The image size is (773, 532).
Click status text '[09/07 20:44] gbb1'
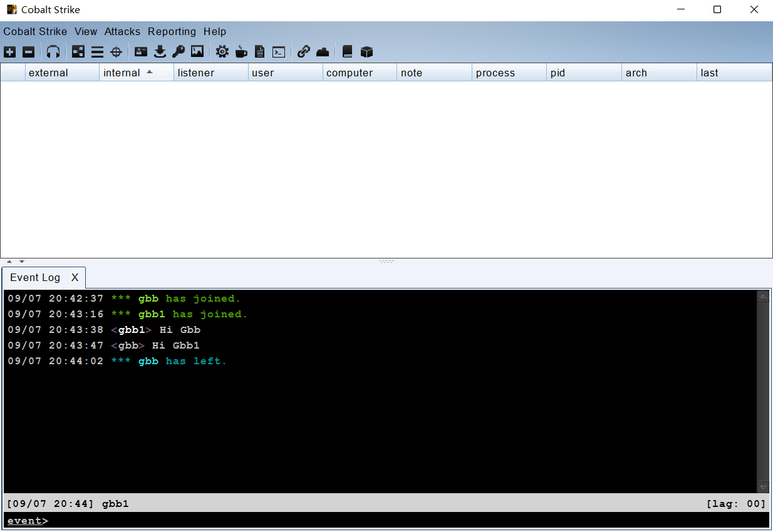pyautogui.click(x=68, y=503)
